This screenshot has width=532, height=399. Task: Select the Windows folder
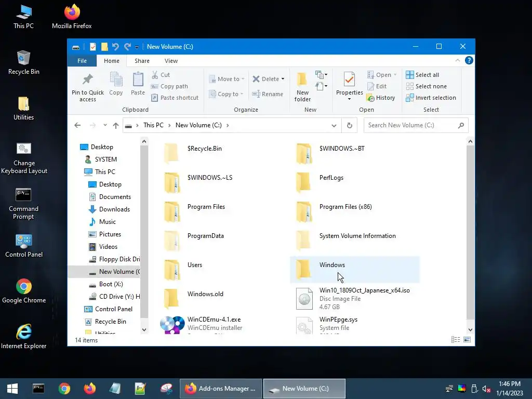tap(355, 270)
